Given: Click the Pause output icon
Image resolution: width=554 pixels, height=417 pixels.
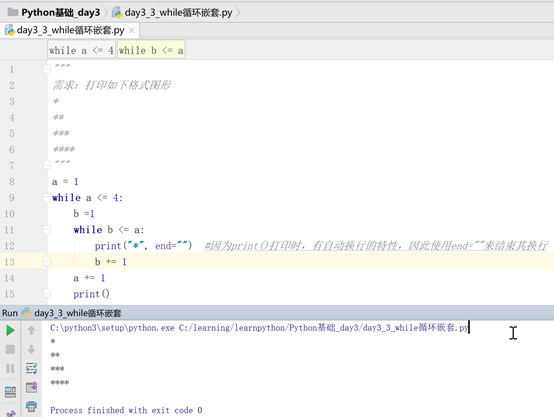Looking at the screenshot, I should [10, 369].
